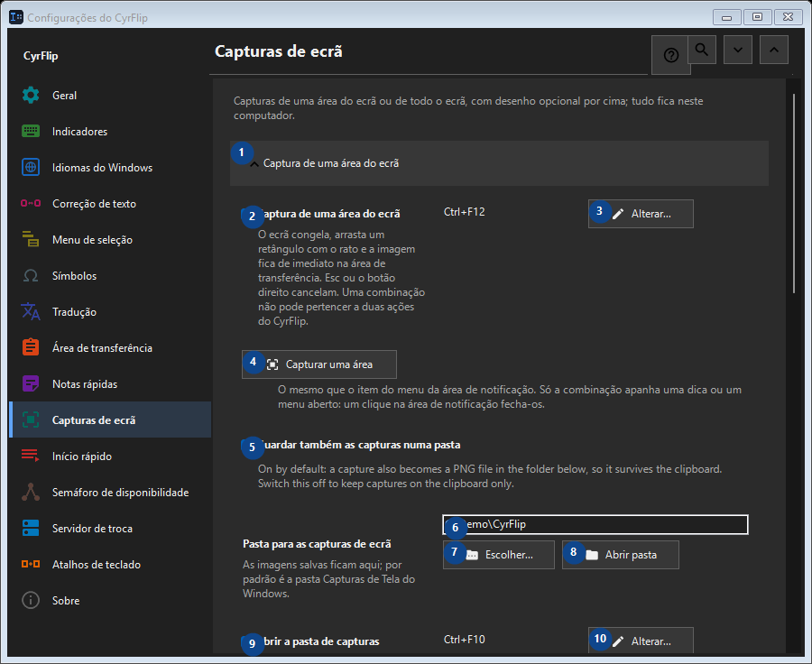Click the chevron-down button in header

738,50
